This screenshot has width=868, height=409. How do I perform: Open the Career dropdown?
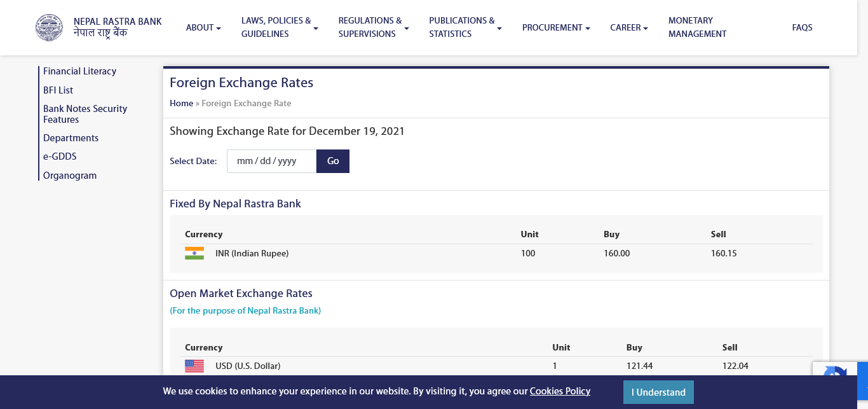coord(628,27)
